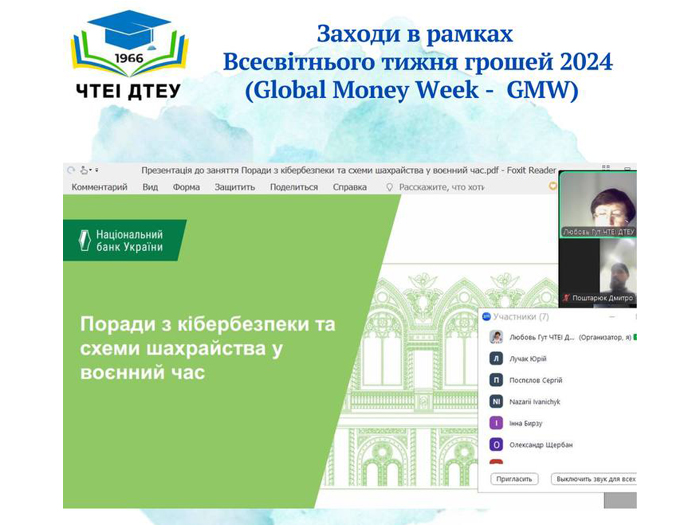
Task: Select Любовь Гут video thumbnail
Action: pos(598,203)
